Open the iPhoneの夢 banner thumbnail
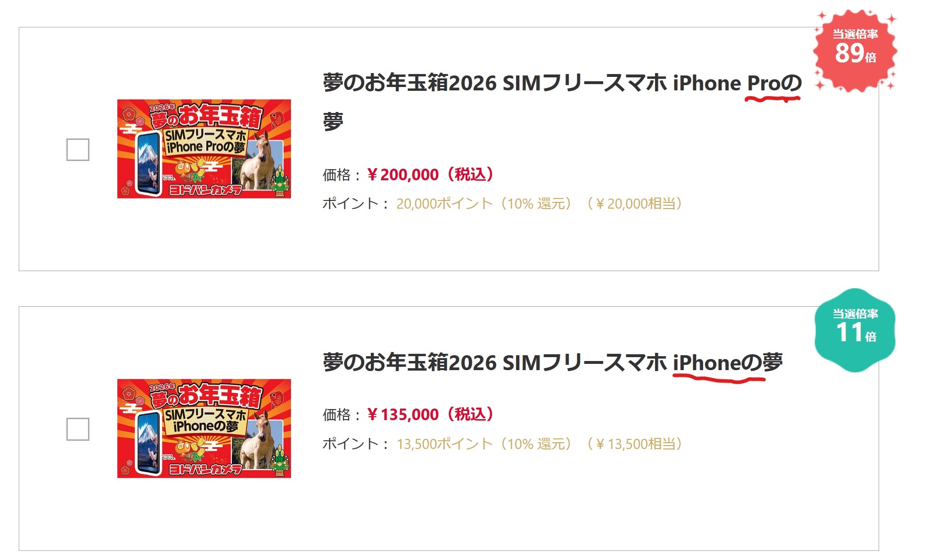The width and height of the screenshot is (945, 560). click(x=204, y=428)
